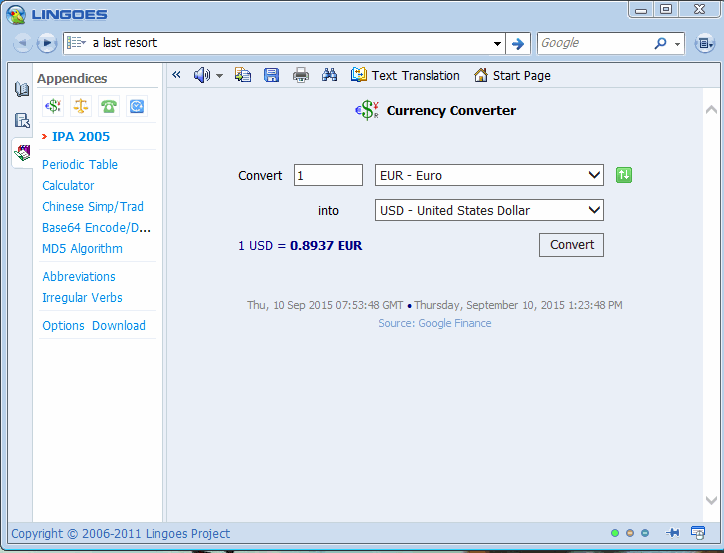Open the unit conversion scales icon
724x553 pixels.
[x=81, y=106]
